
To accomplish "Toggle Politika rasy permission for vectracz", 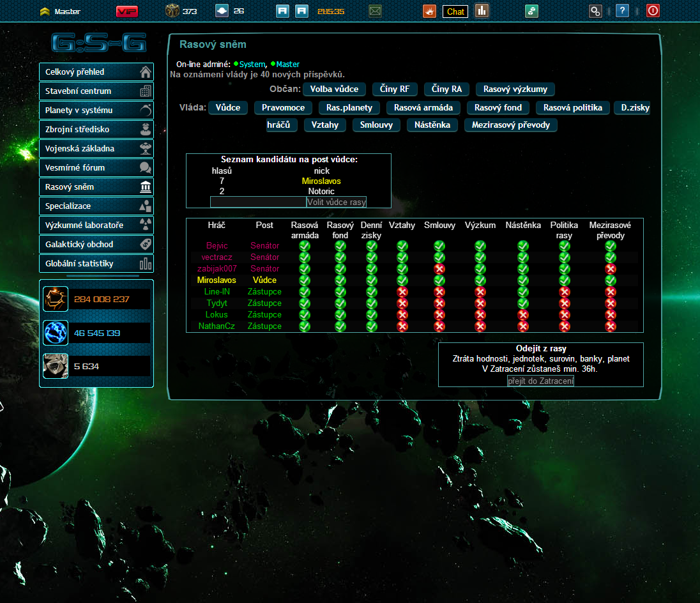I will click(x=565, y=257).
